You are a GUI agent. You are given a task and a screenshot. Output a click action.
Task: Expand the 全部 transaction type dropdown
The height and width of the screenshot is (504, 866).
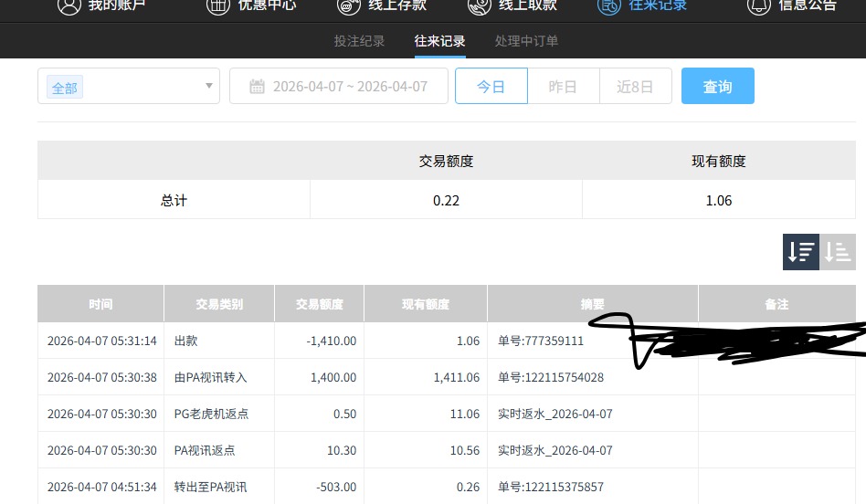click(x=209, y=86)
